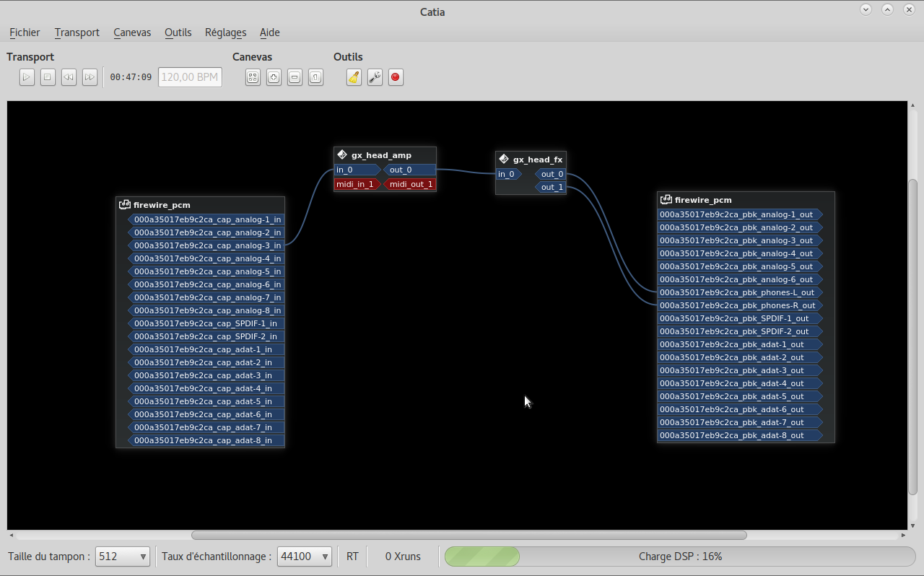924x576 pixels.
Task: Click the gx_head_amp box title
Action: click(x=381, y=155)
